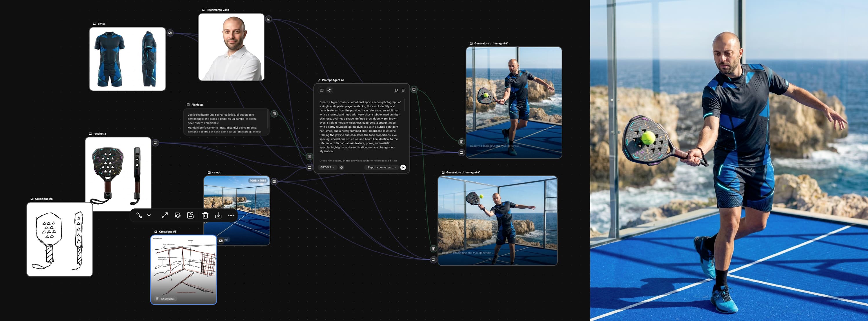
Task: Click the image output port of racchetta node
Action: click(155, 143)
